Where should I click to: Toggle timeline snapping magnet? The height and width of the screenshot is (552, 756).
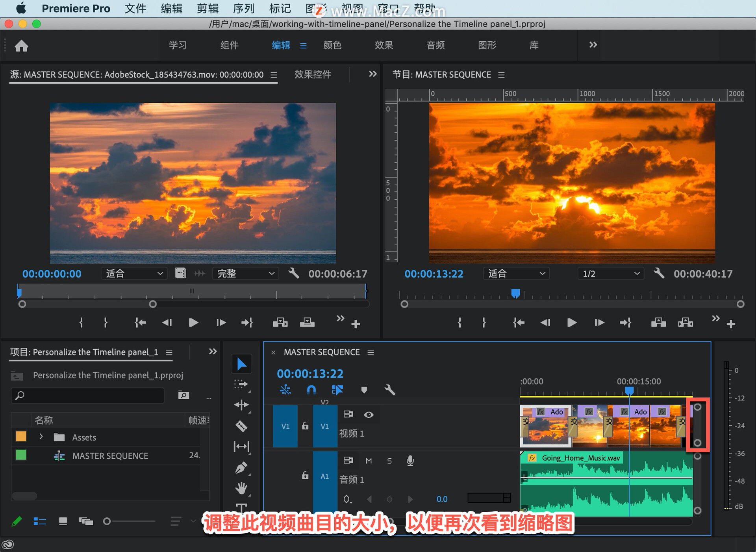(311, 390)
